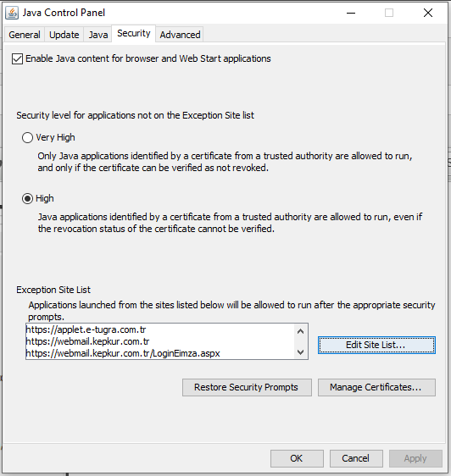The height and width of the screenshot is (476, 451).
Task: Confirm with the OK button
Action: click(x=297, y=458)
